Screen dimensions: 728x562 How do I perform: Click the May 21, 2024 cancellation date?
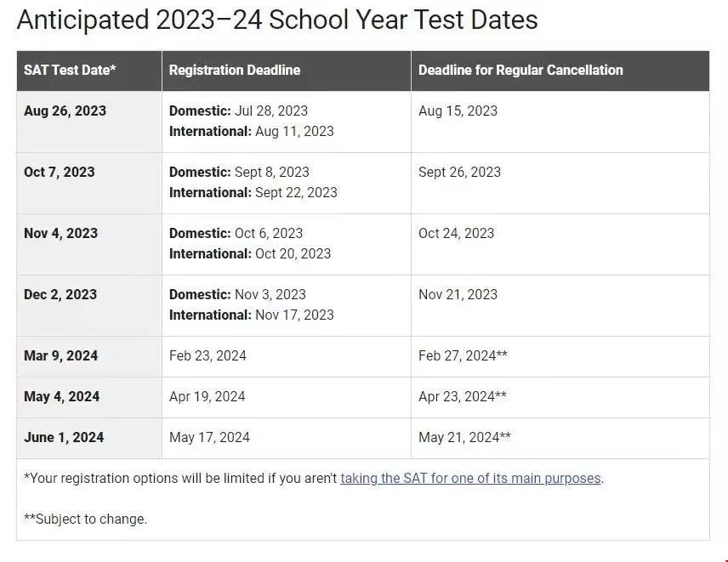[464, 438]
